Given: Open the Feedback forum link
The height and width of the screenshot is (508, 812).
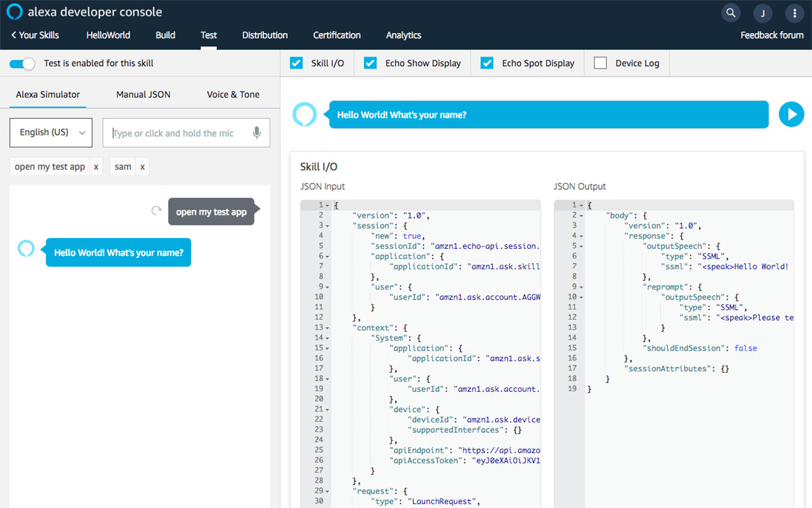Looking at the screenshot, I should point(772,35).
